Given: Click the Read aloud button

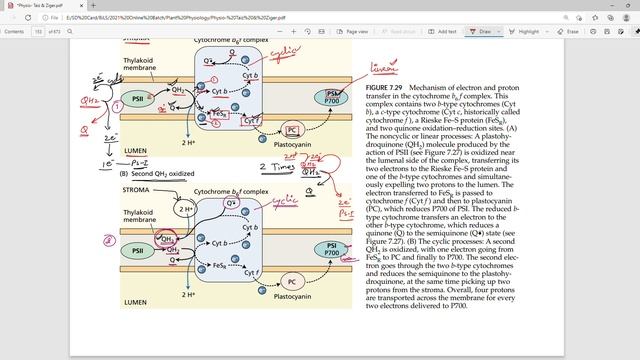Looking at the screenshot, I should (398, 31).
